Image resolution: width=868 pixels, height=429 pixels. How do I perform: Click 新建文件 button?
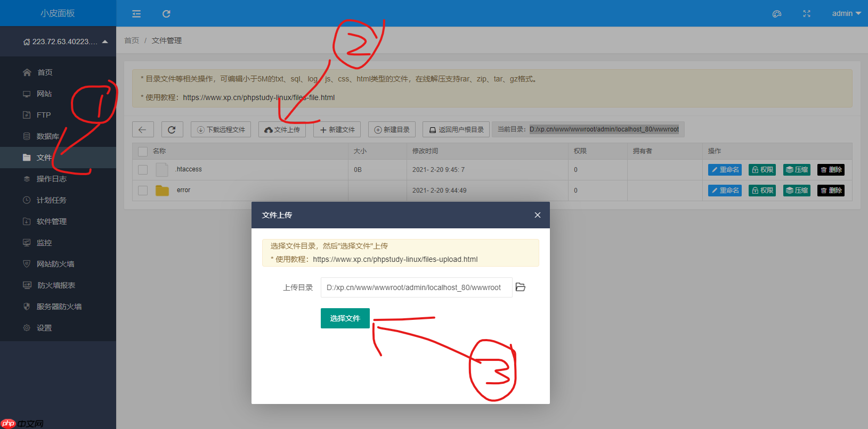337,129
